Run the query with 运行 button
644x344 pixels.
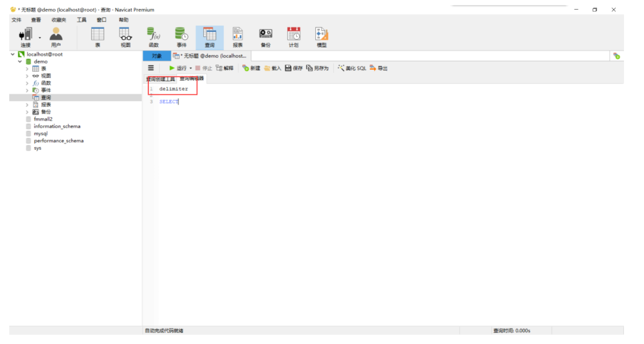[179, 68]
